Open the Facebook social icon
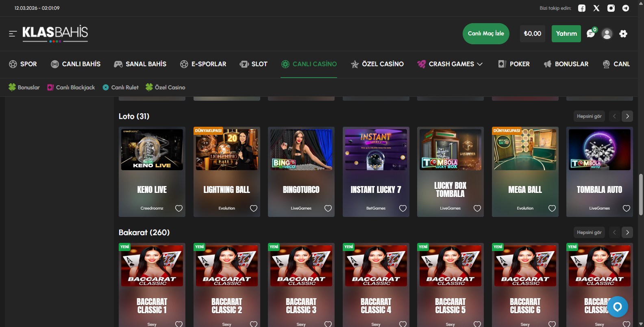The height and width of the screenshot is (327, 644). pyautogui.click(x=582, y=8)
